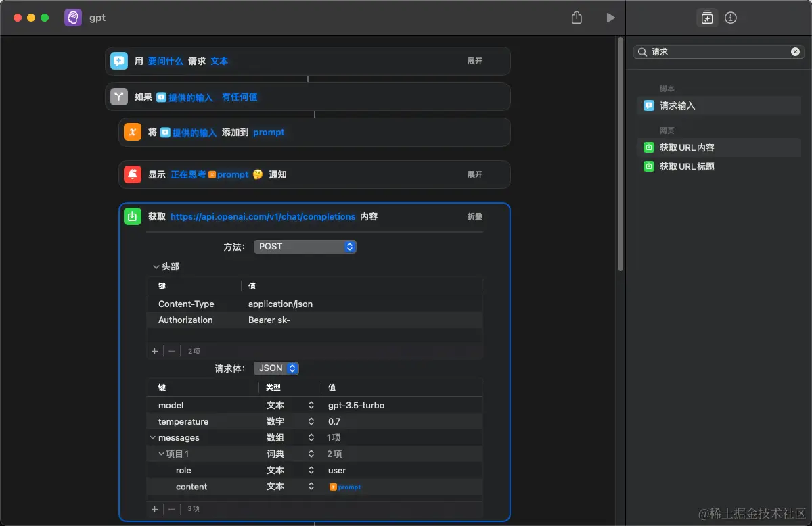Open the action library panel icon
This screenshot has width=812, height=526.
[707, 18]
